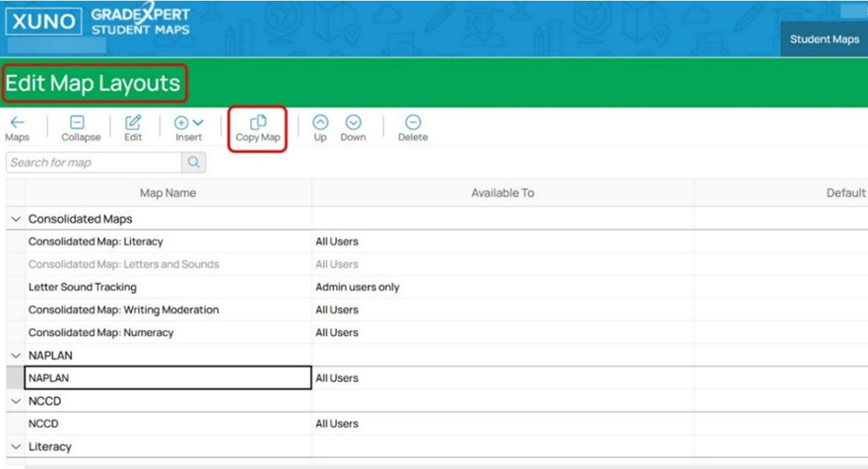Switch to the Student Maps tab
The image size is (868, 469).
pyautogui.click(x=824, y=40)
